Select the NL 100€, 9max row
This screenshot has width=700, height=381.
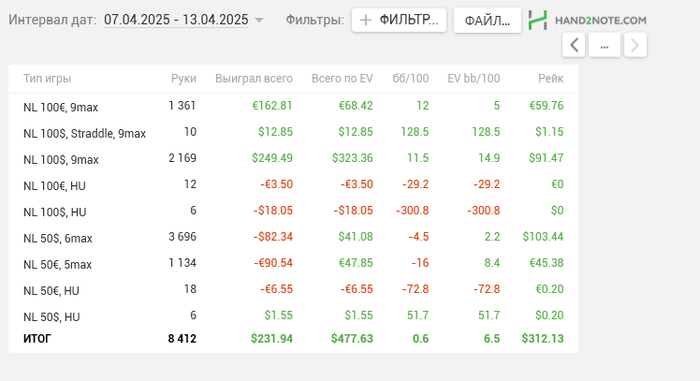(x=293, y=106)
